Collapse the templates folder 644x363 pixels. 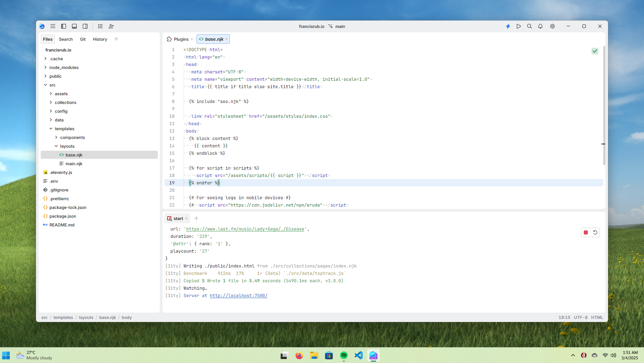(51, 129)
